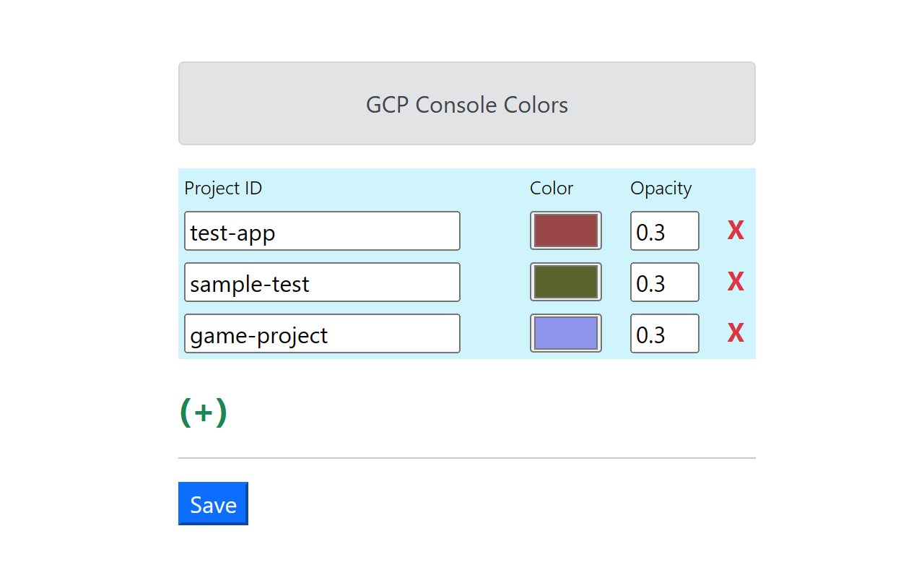This screenshot has height=578, width=924.
Task: Focus the test-app Project ID field
Action: pos(322,231)
